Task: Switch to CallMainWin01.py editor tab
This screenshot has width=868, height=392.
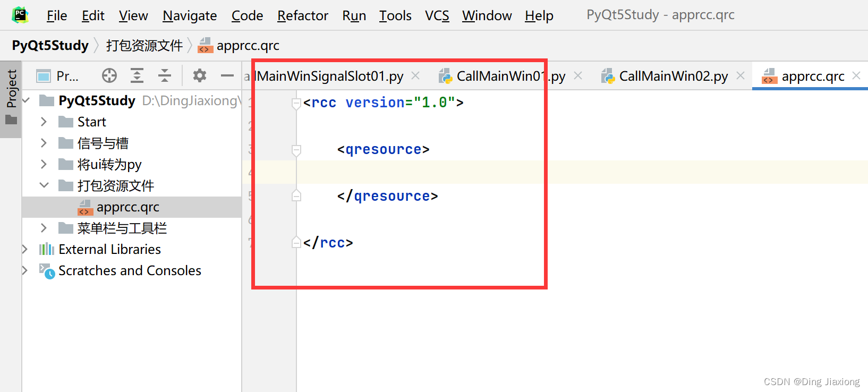Action: coord(511,76)
